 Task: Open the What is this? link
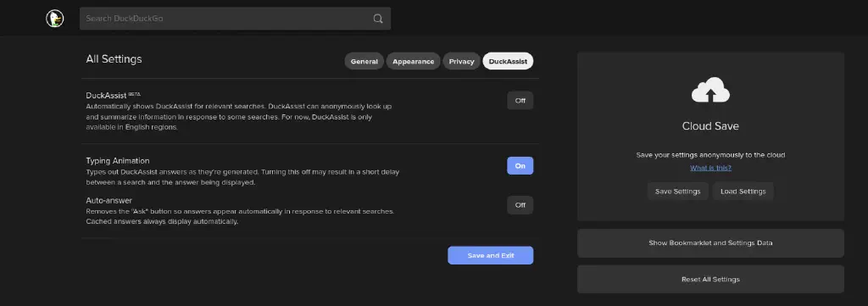click(x=710, y=168)
